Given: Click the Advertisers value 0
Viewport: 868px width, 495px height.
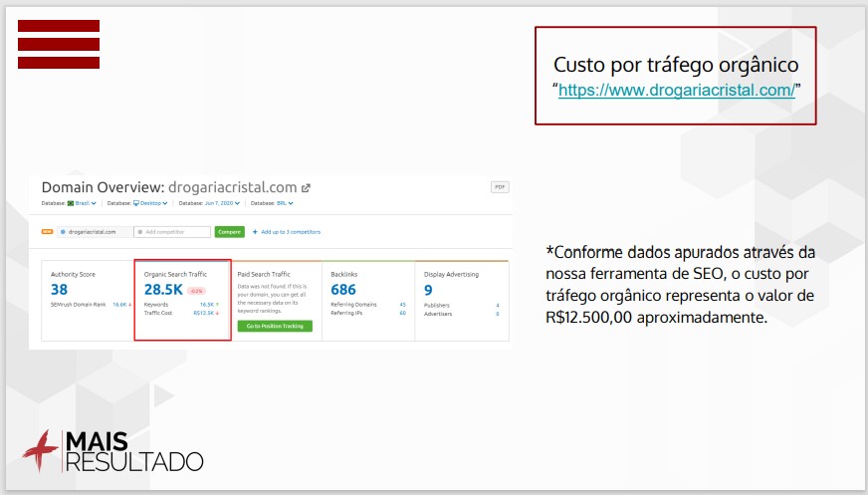Looking at the screenshot, I should pyautogui.click(x=498, y=314).
